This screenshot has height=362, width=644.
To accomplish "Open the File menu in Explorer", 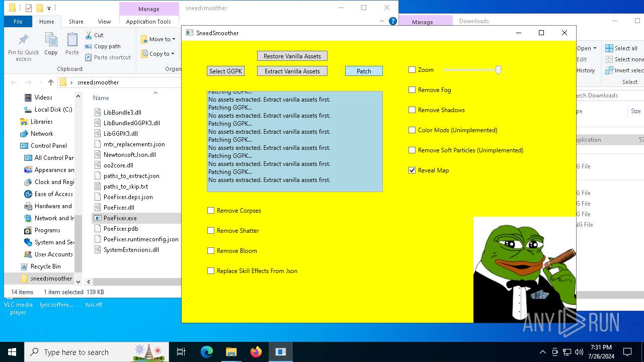I will [18, 22].
